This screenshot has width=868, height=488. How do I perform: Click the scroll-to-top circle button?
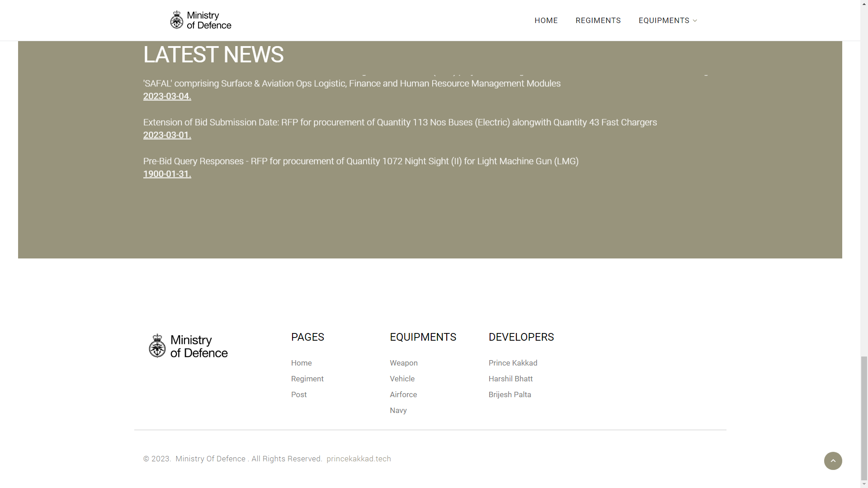click(833, 461)
